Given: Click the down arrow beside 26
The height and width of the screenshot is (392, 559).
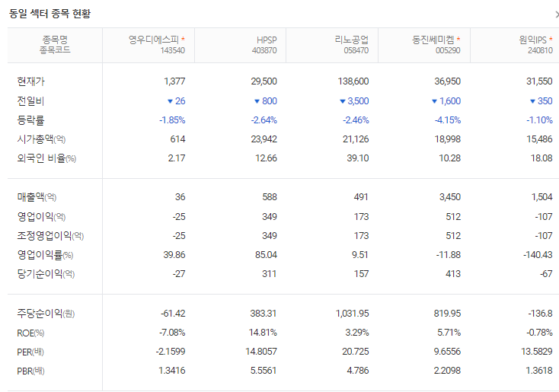Looking at the screenshot, I should [x=170, y=101].
